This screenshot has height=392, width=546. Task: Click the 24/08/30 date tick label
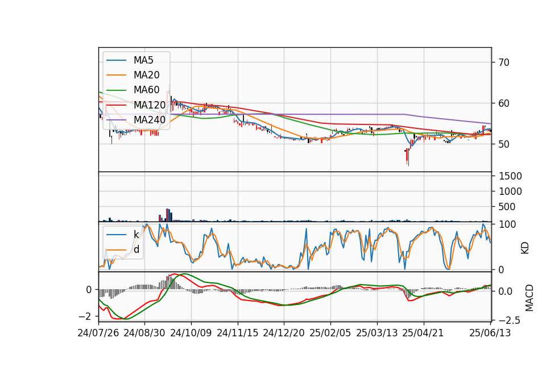tap(144, 333)
